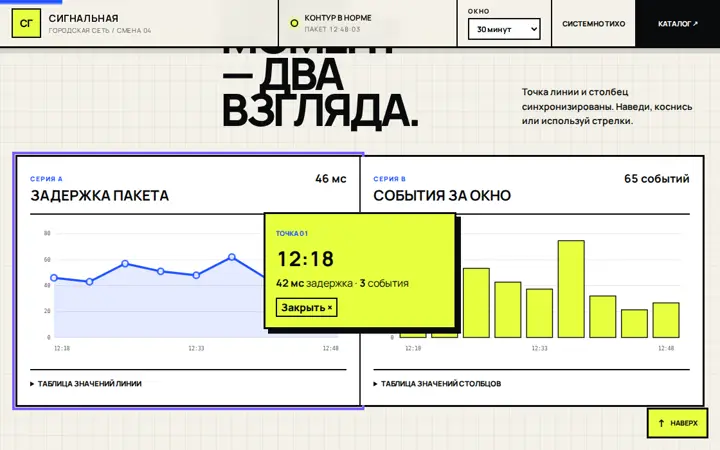Expand ТАБЛИЦА ЗНАЧЕНИЙ ЛИНИИ

pos(86,383)
